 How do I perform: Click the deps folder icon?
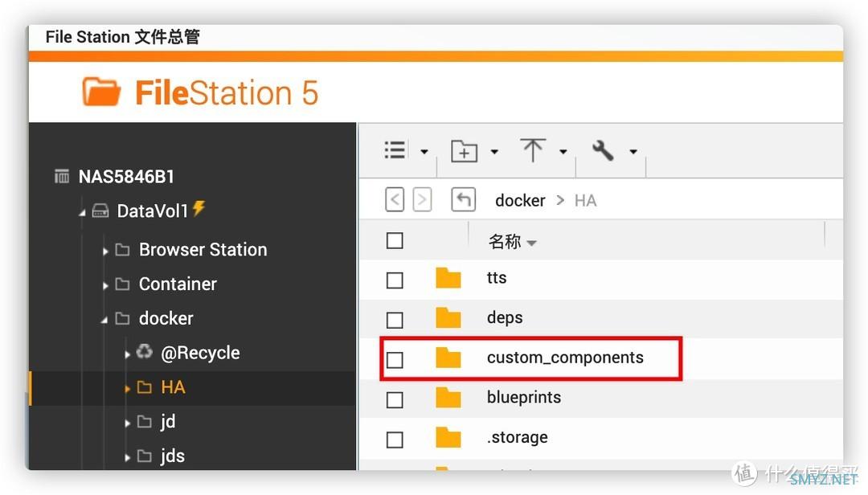pos(448,318)
